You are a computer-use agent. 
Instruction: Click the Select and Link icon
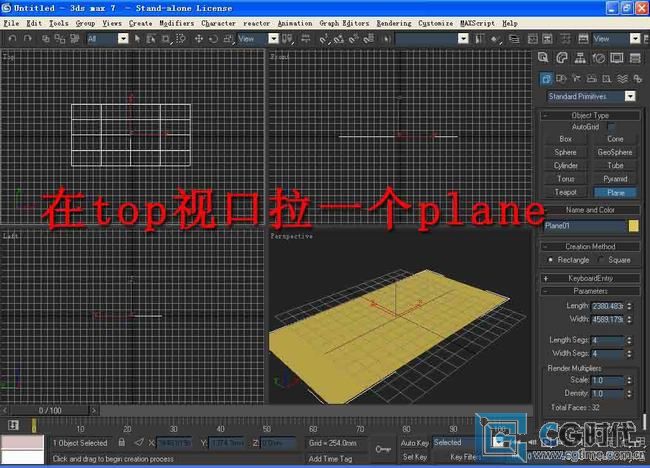(46, 39)
